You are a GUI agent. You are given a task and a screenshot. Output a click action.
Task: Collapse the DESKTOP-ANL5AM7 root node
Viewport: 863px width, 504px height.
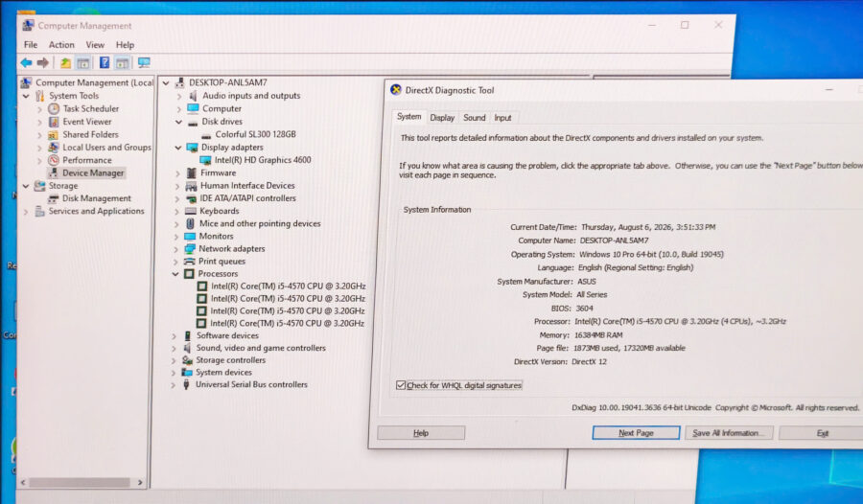coord(166,83)
